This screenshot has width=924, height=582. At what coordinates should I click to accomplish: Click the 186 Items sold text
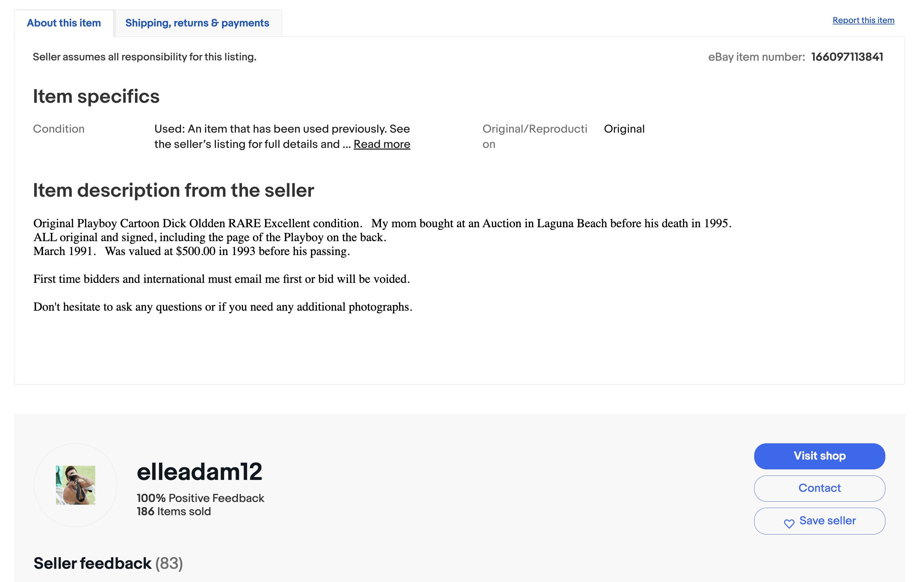174,511
